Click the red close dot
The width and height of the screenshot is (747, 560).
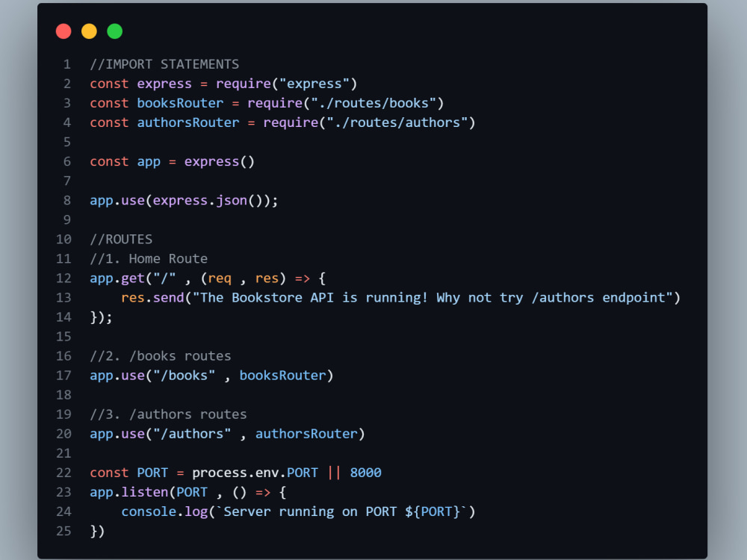click(x=63, y=31)
